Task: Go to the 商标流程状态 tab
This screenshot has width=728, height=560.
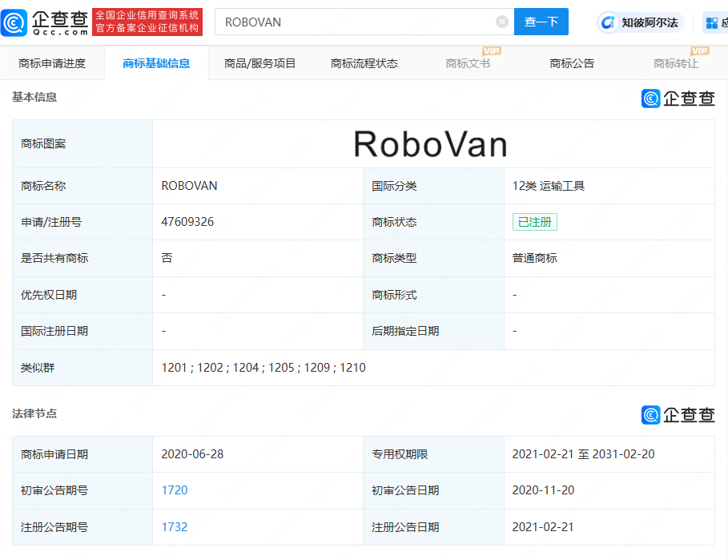Action: click(364, 63)
